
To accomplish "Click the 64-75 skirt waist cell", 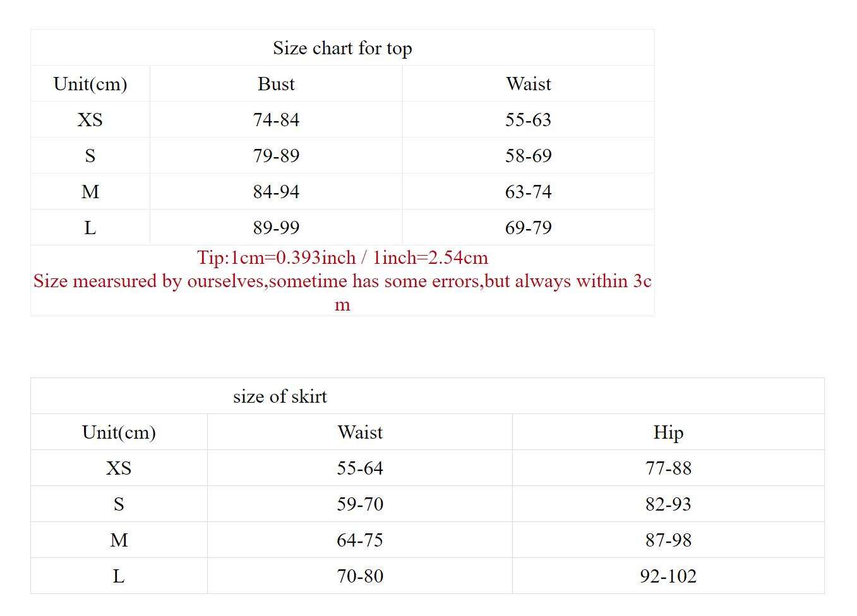I will pos(360,540).
